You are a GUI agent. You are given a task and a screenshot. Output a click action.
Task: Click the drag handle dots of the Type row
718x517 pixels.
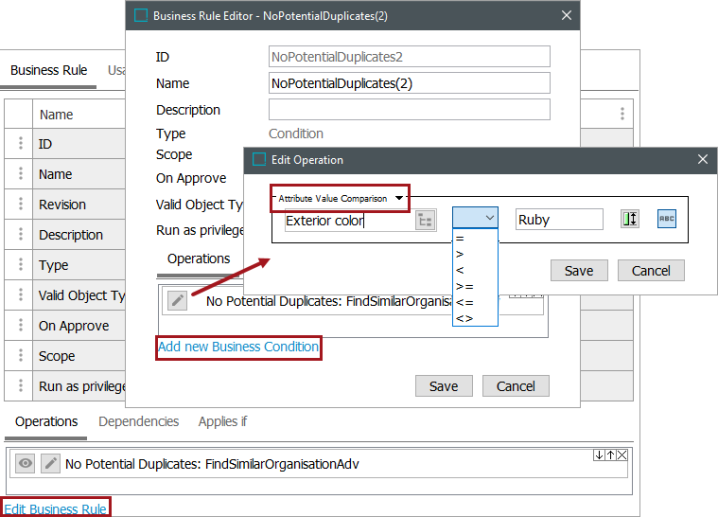(x=21, y=264)
